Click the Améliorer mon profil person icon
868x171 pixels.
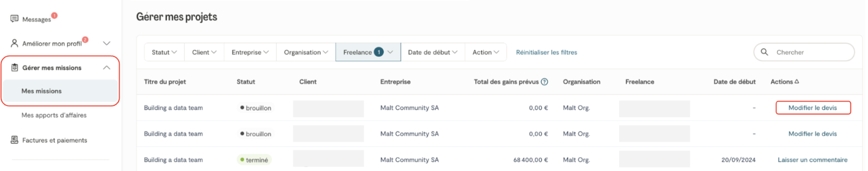click(14, 43)
